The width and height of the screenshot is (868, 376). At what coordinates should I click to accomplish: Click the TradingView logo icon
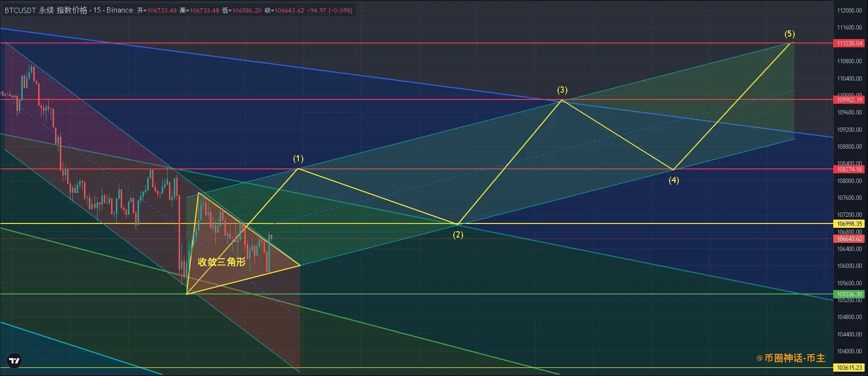click(x=14, y=361)
